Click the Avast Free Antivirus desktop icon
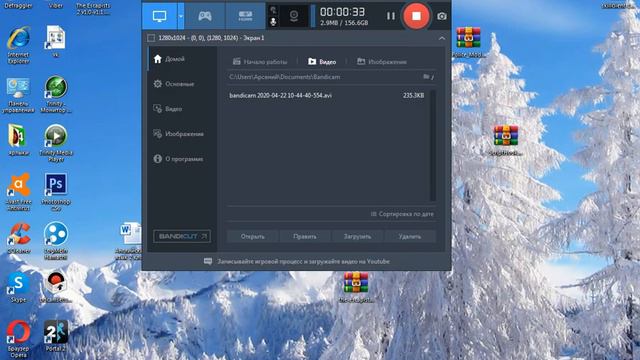The width and height of the screenshot is (640, 360). pyautogui.click(x=18, y=192)
